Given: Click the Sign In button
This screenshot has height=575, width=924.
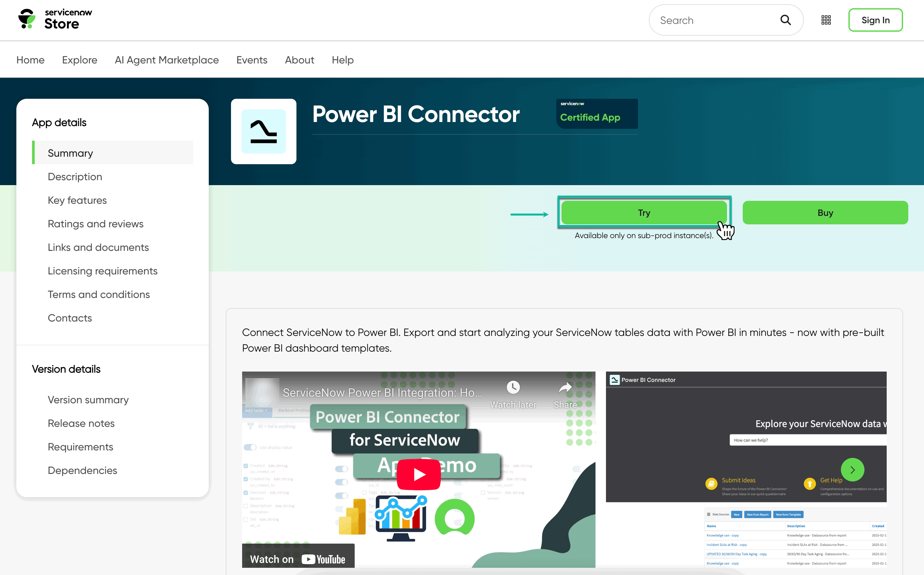Looking at the screenshot, I should pos(875,20).
